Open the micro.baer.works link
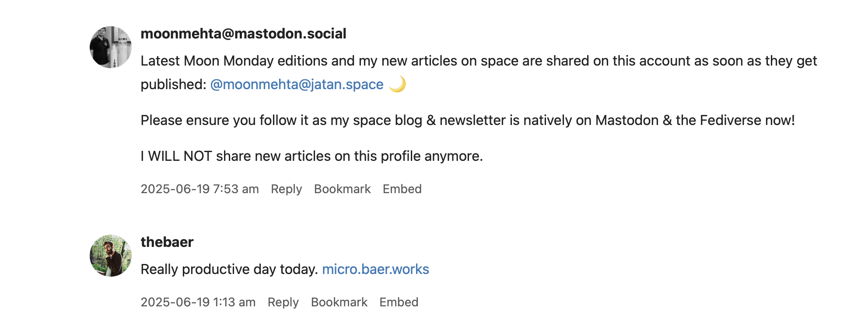 [375, 269]
